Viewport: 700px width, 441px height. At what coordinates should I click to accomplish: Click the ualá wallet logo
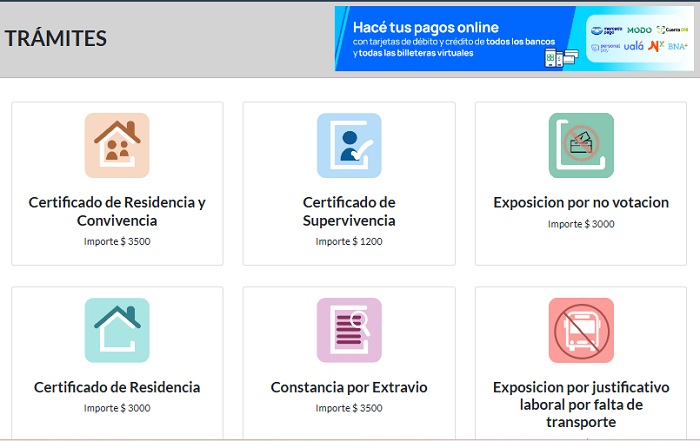pos(635,46)
